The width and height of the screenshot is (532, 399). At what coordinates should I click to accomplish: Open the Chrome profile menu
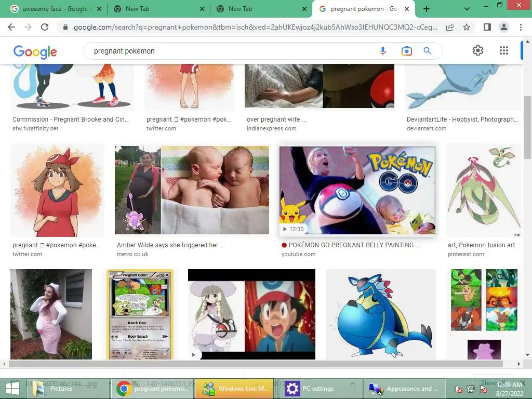(x=504, y=27)
